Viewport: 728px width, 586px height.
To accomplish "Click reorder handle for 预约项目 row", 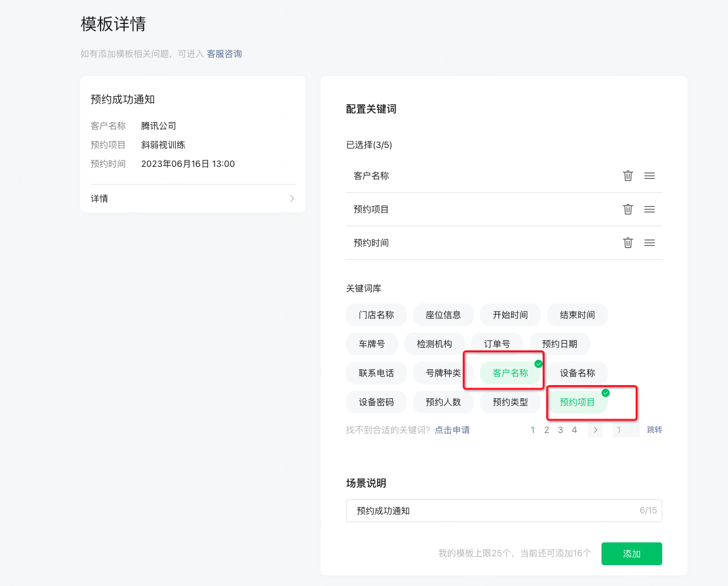I will click(649, 209).
